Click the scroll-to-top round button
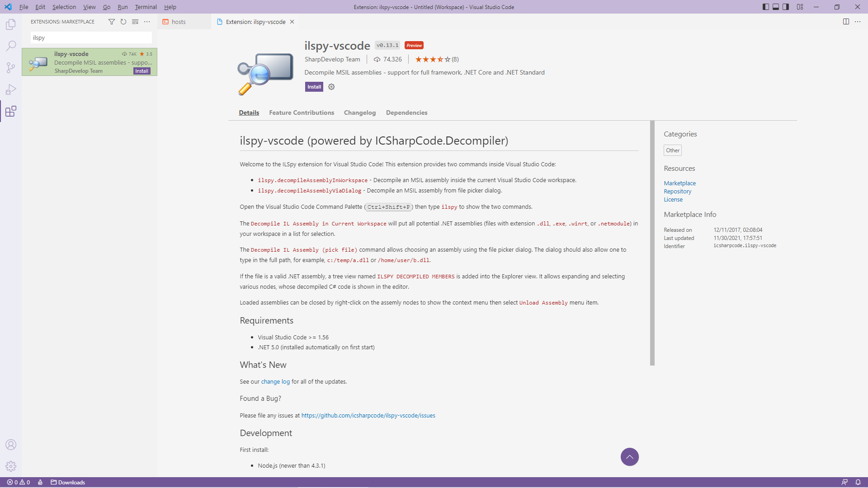868x488 pixels. (629, 457)
